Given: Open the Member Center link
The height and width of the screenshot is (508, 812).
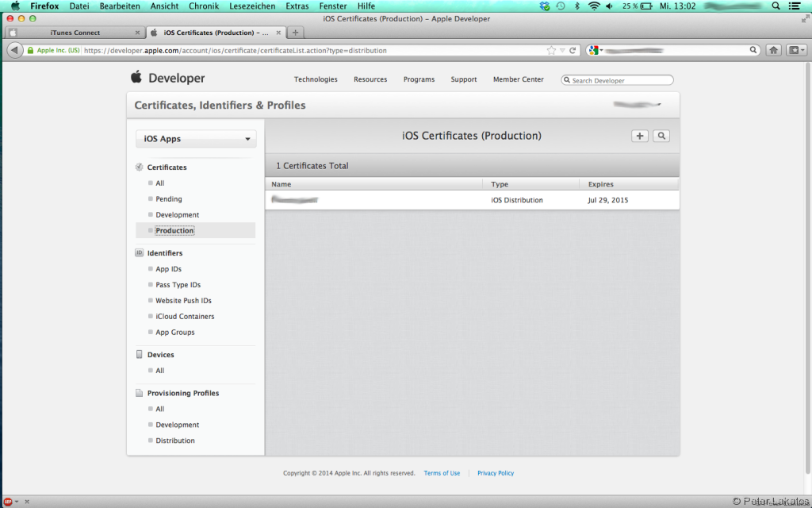Looking at the screenshot, I should click(519, 79).
